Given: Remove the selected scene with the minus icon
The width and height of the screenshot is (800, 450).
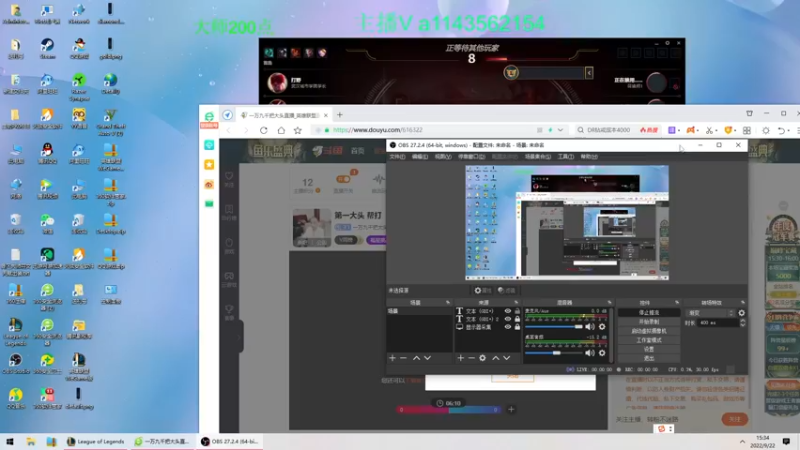Looking at the screenshot, I should click(404, 358).
